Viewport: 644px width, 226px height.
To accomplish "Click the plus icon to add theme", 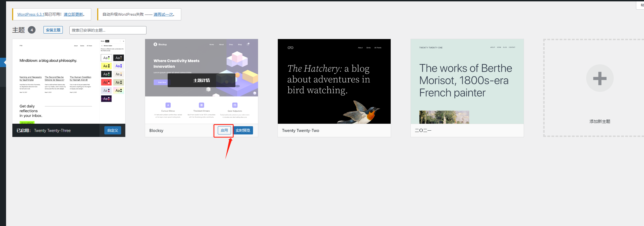I will click(599, 78).
